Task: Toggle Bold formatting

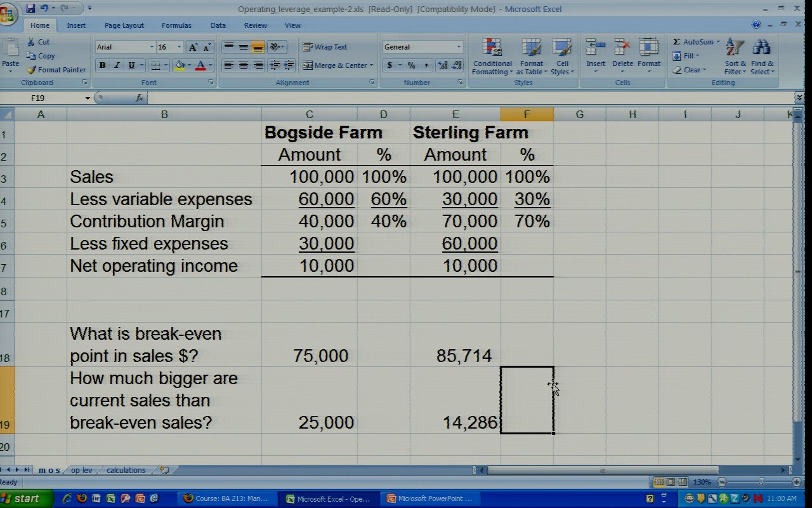Action: pos(102,65)
